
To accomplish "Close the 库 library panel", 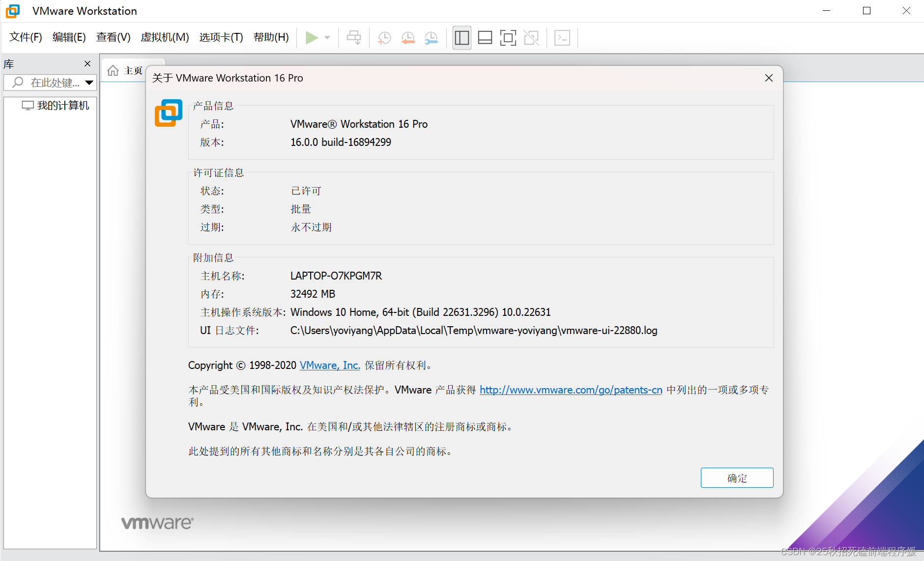I will coord(87,64).
